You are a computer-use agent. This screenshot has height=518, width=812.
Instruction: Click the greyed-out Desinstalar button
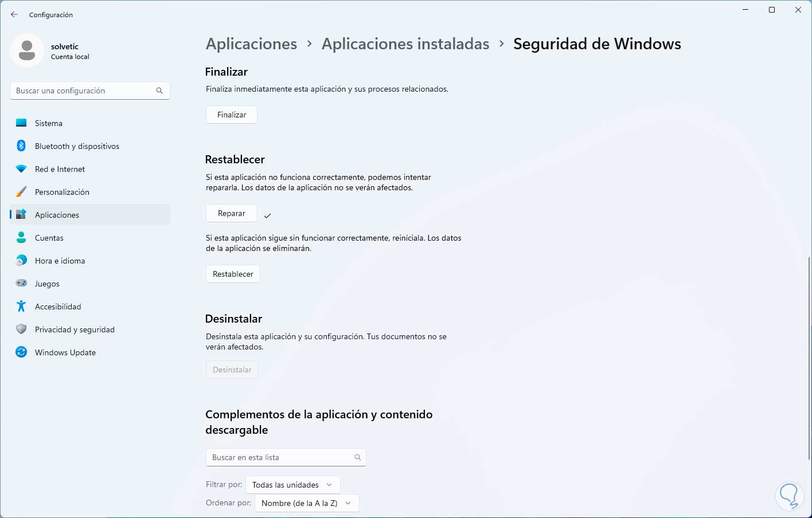[x=232, y=370]
